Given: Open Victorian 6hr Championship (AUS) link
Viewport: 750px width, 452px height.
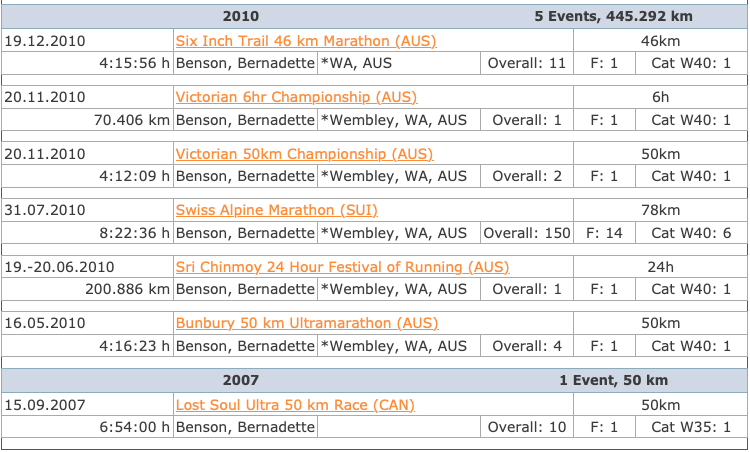Looking at the screenshot, I should pos(296,97).
